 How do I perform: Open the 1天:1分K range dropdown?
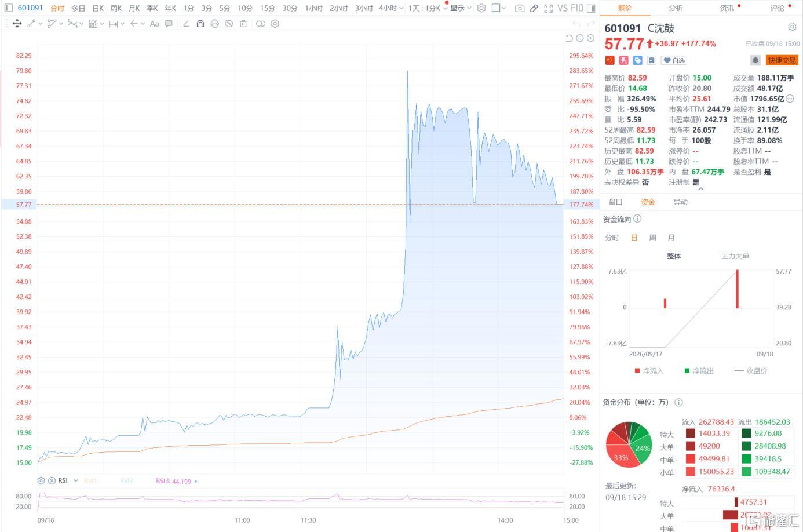pyautogui.click(x=428, y=8)
